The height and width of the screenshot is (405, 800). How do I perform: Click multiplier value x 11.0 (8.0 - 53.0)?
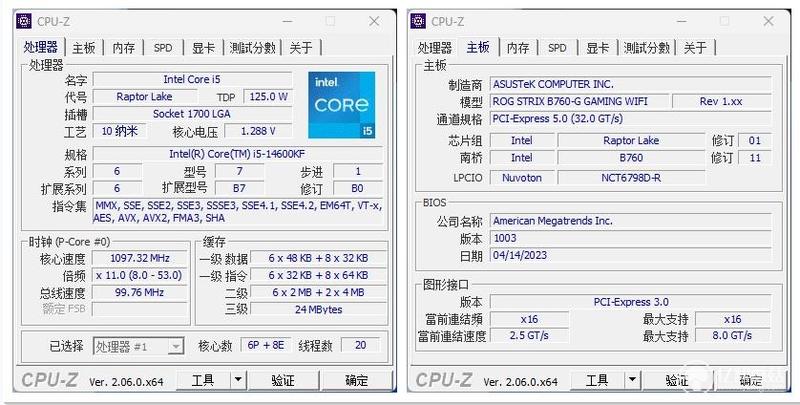pyautogui.click(x=140, y=275)
